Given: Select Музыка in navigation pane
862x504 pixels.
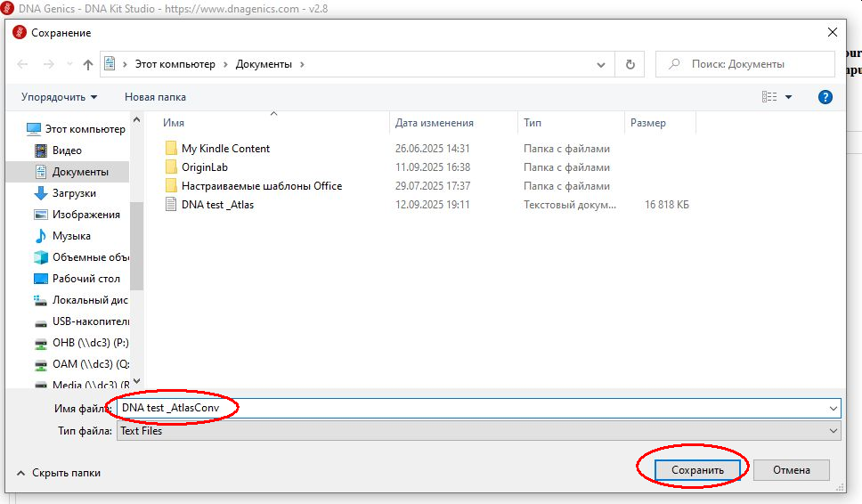Looking at the screenshot, I should point(71,236).
